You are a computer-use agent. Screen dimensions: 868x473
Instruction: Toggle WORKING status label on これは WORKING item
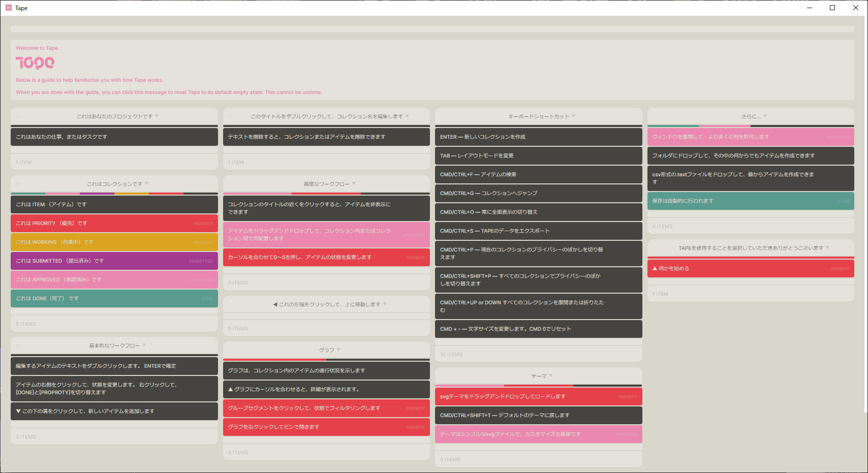coord(203,242)
